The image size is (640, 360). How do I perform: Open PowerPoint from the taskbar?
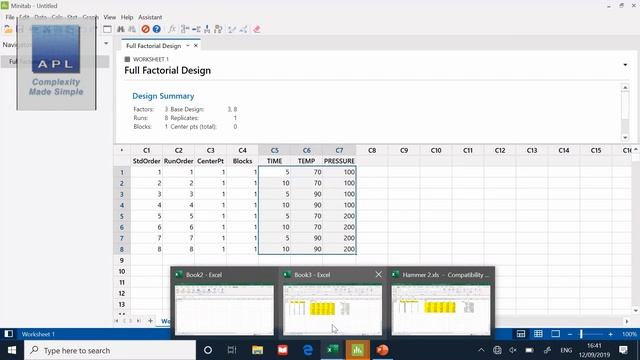point(382,350)
